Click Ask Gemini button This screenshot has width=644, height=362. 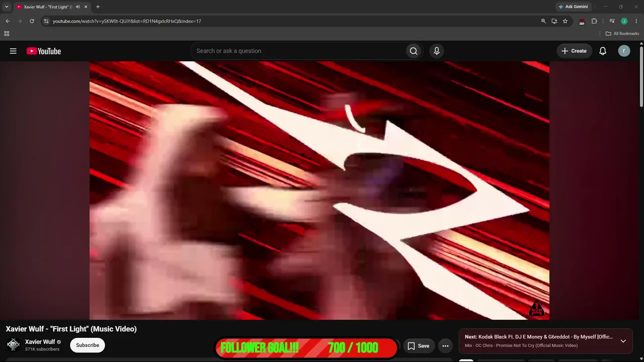pyautogui.click(x=573, y=7)
